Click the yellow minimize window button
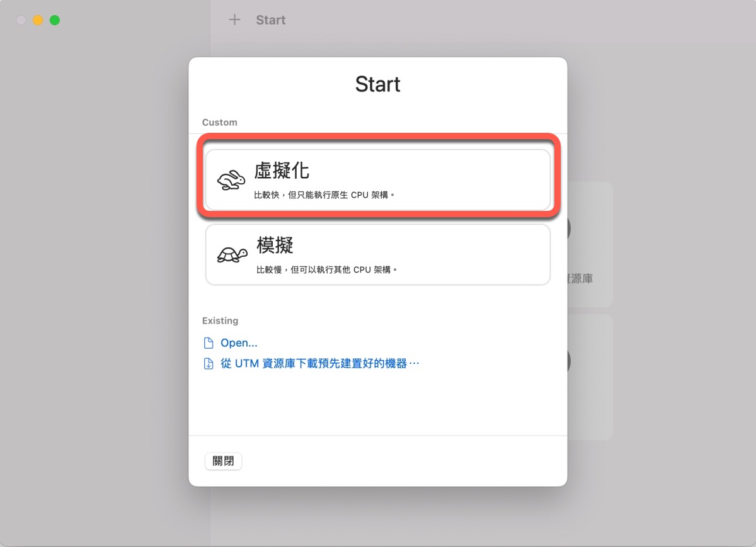 (x=38, y=20)
